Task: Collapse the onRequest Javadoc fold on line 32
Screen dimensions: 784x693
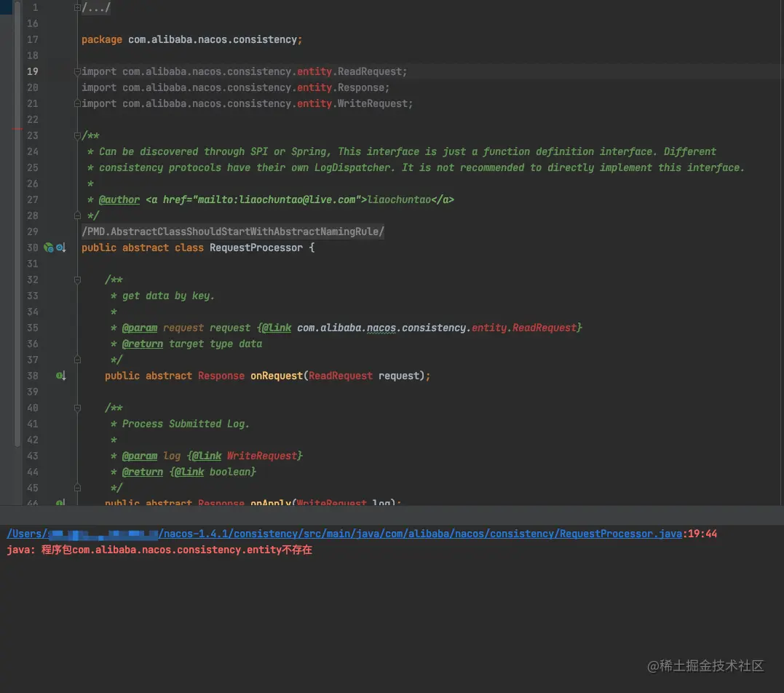Action: [x=77, y=280]
